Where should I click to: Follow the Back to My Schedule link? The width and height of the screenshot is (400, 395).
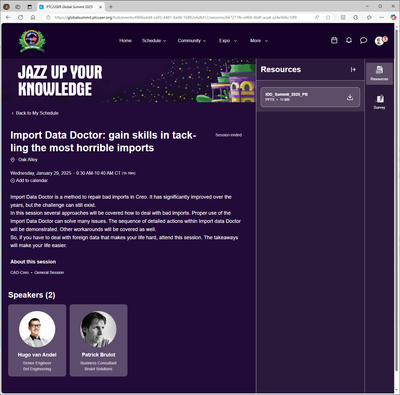35,113
